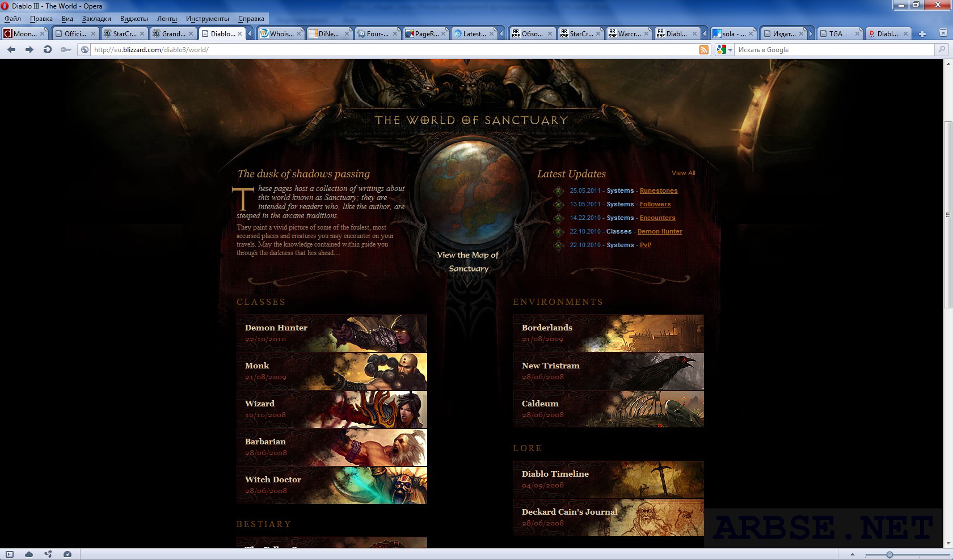Open search engine dropdown next to Google icon
Image resolution: width=953 pixels, height=560 pixels.
[731, 50]
